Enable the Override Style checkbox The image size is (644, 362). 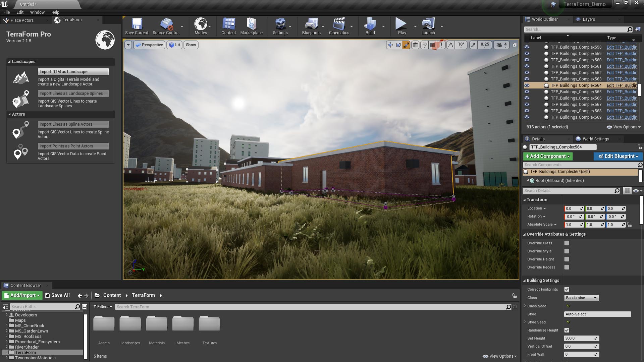coord(567,251)
